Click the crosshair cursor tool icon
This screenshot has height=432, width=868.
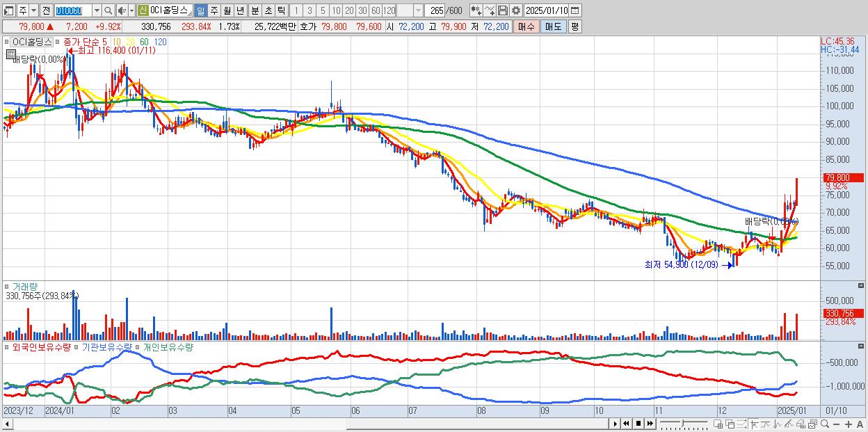[x=754, y=424]
